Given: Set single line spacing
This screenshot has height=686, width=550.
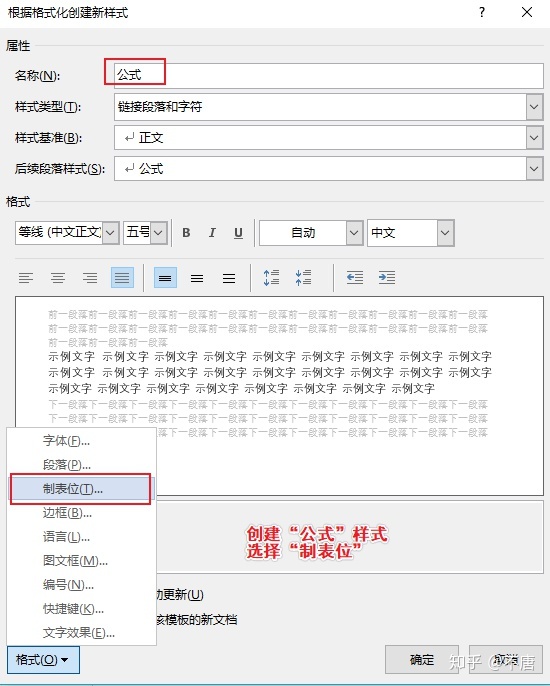Looking at the screenshot, I should pos(165,278).
